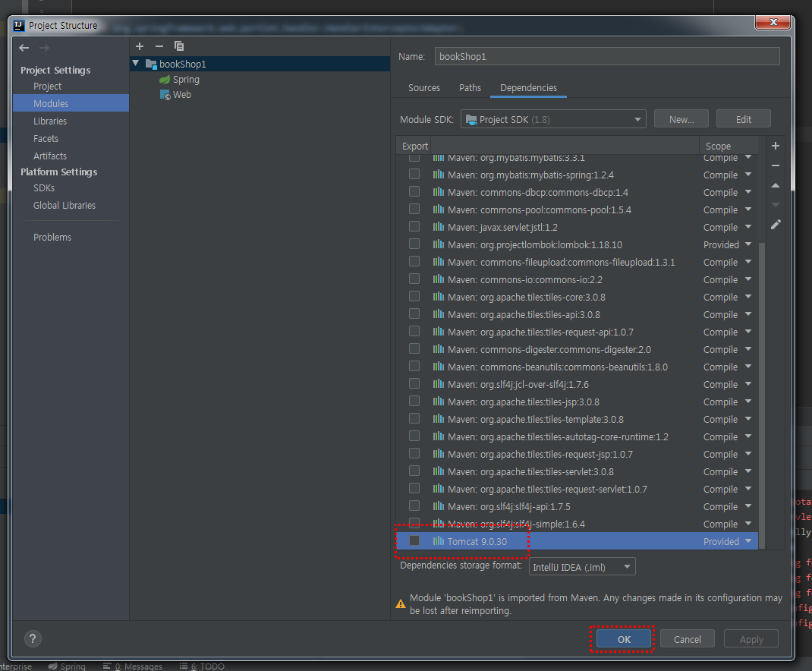Open SDKs under Platform Settings
Viewport: 812px width, 671px height.
pyautogui.click(x=43, y=188)
